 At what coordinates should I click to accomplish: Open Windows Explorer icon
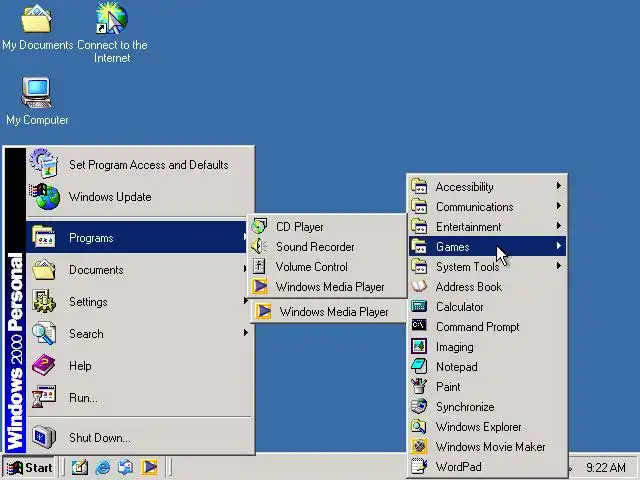point(419,426)
